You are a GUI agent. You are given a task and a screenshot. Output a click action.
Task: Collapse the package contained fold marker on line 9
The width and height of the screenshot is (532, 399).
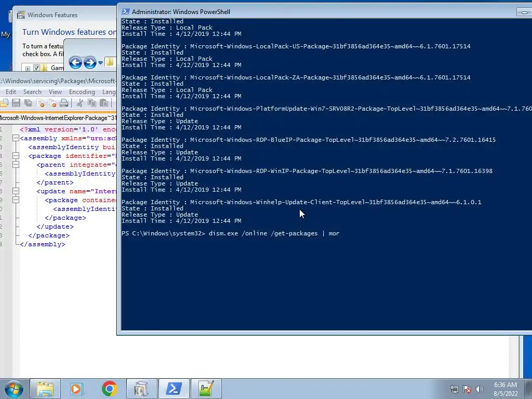click(16, 200)
